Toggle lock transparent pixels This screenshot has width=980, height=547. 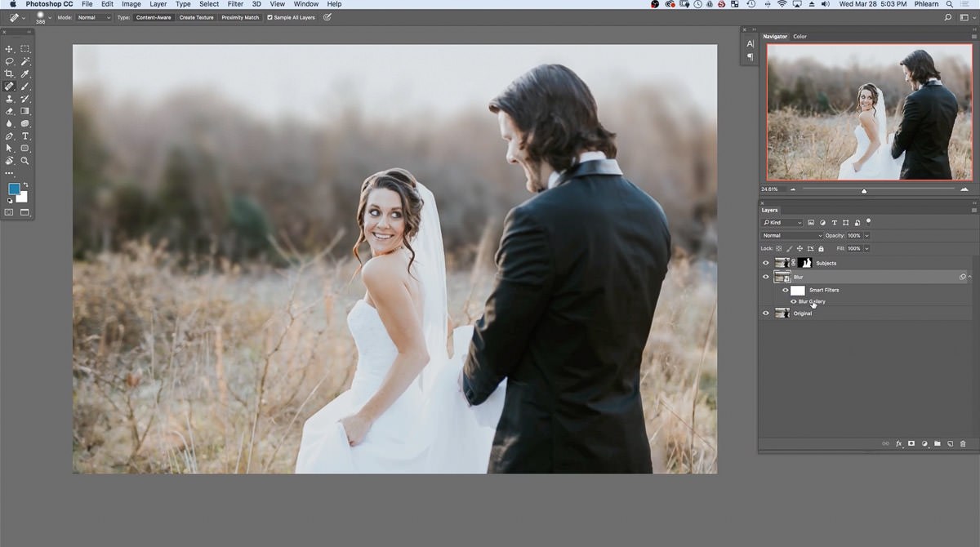tap(778, 248)
